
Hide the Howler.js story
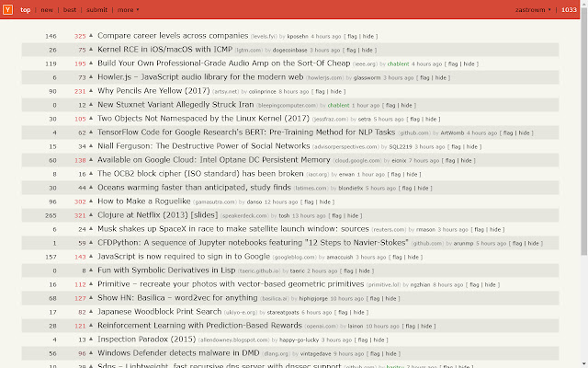click(x=440, y=77)
